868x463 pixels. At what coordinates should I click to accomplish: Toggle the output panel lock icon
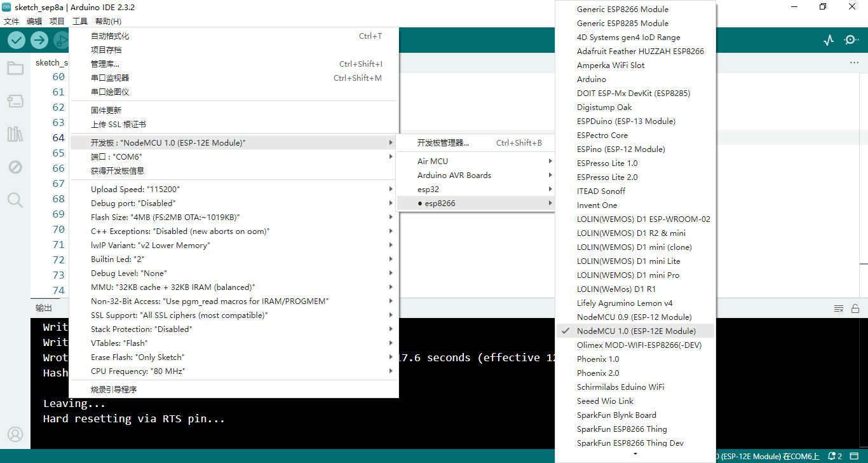coord(855,308)
